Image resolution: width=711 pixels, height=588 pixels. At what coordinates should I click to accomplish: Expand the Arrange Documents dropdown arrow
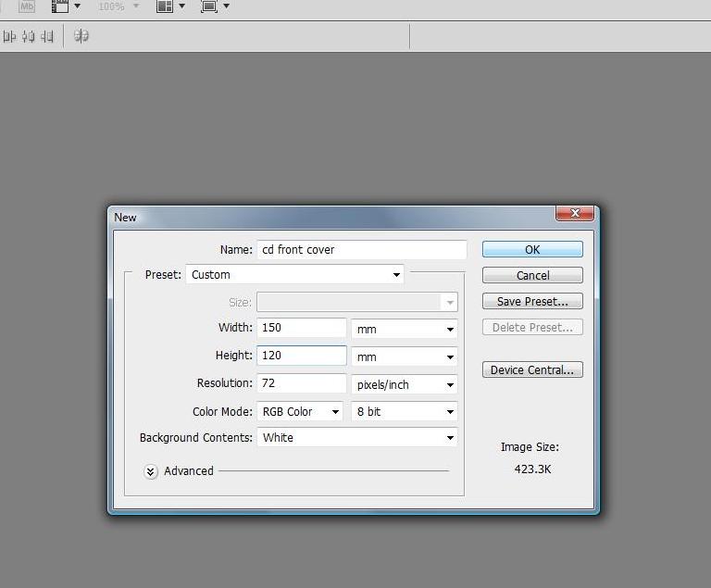pyautogui.click(x=181, y=6)
